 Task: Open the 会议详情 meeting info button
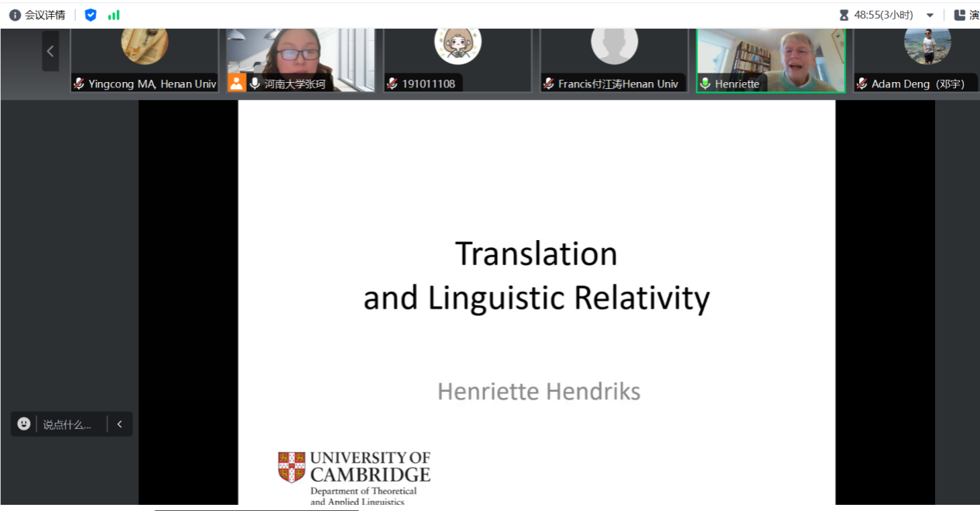click(x=37, y=15)
